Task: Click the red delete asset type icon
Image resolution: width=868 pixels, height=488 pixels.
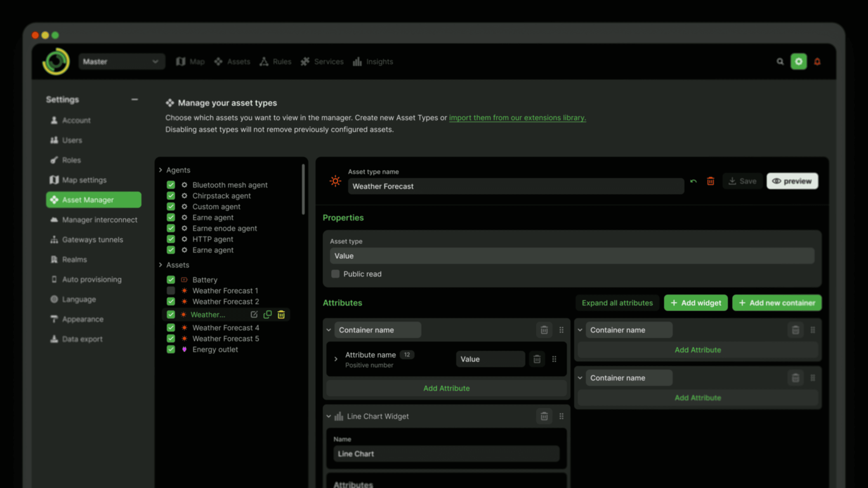Action: [710, 181]
